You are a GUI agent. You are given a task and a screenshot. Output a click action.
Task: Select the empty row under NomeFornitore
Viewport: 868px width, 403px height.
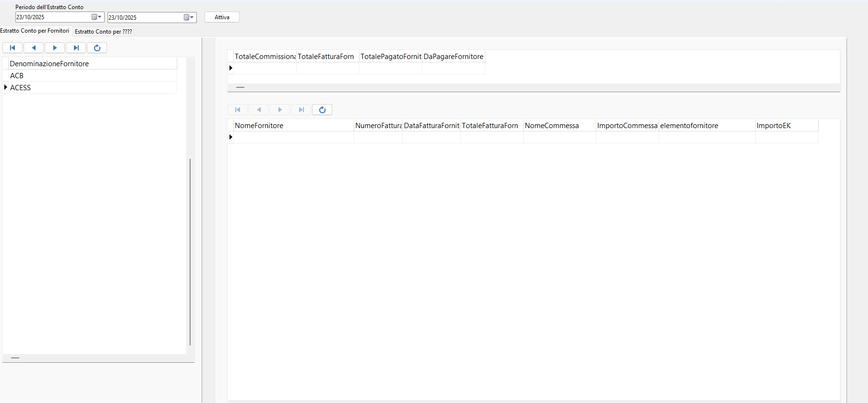click(294, 137)
